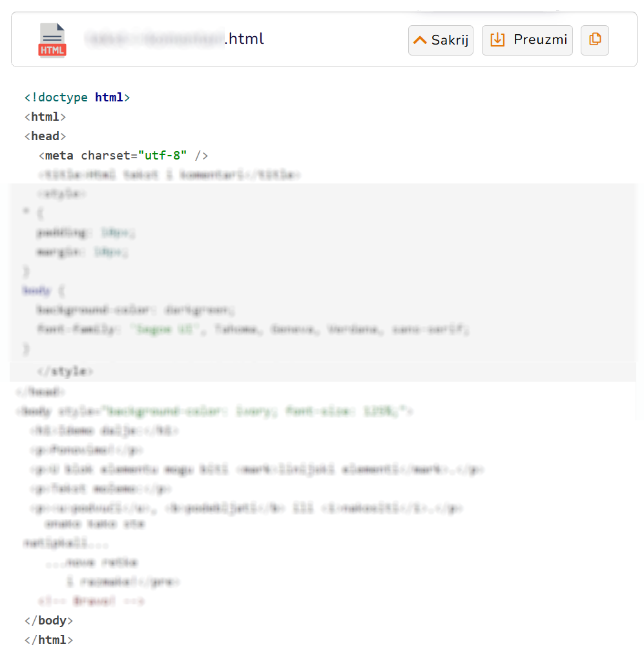This screenshot has height=651, width=644.
Task: Click the green "utf-8" string value
Action: pos(162,156)
